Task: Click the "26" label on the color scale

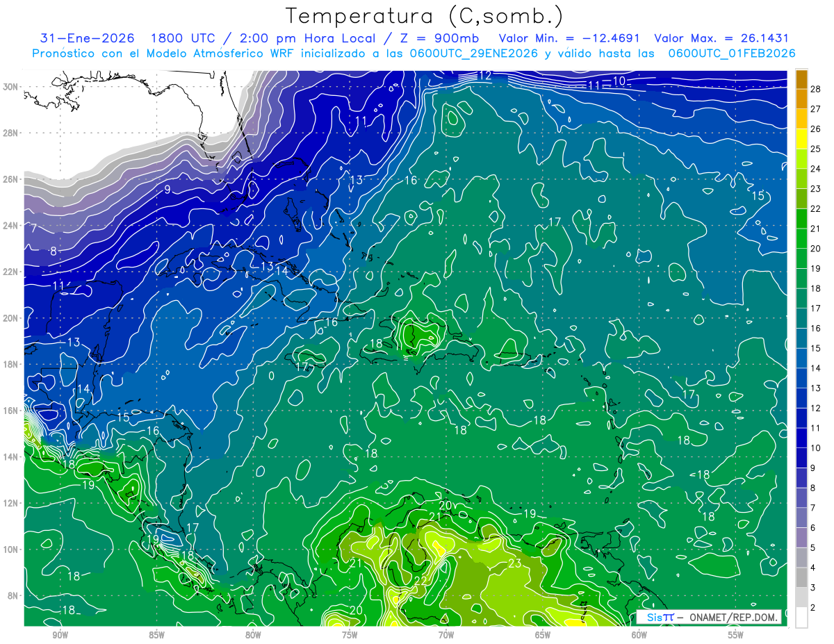Action: [817, 129]
